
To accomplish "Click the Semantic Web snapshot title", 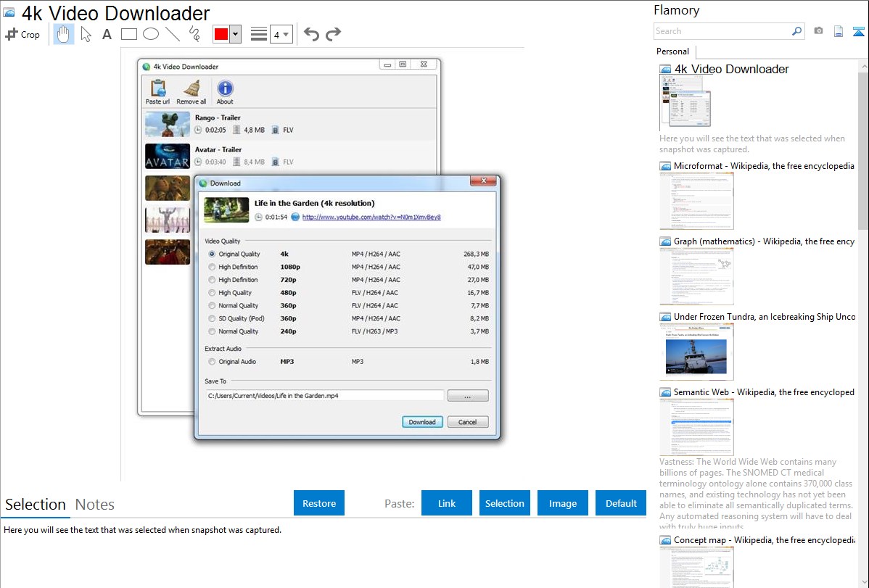I will 765,392.
